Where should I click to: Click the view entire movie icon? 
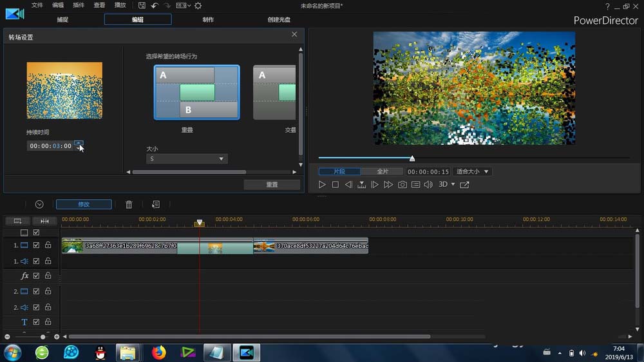coord(17,221)
